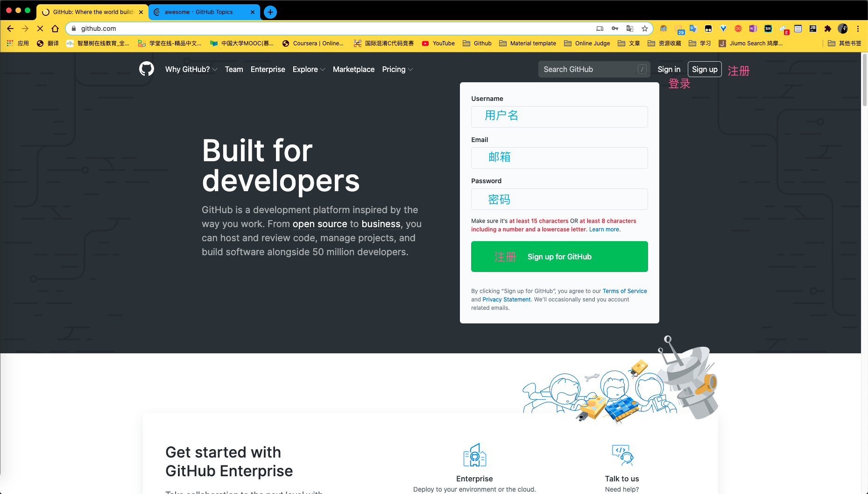Expand the Pricing dropdown menu
Screen dimensions: 868x494
point(397,69)
